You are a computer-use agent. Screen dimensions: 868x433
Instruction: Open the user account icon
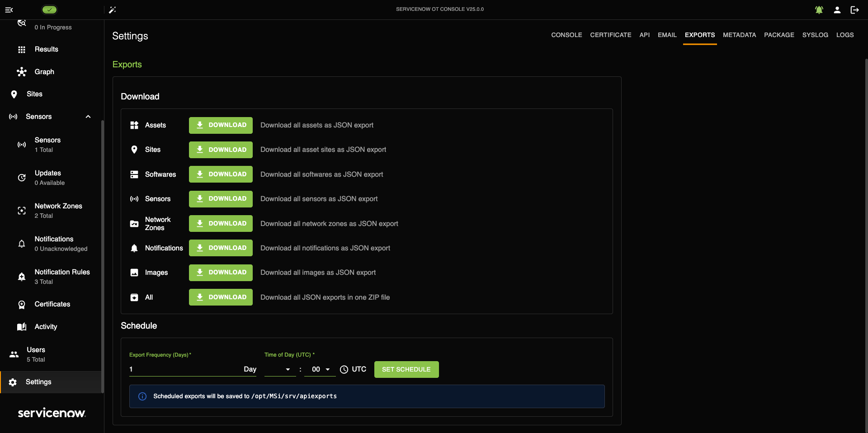[x=837, y=9]
